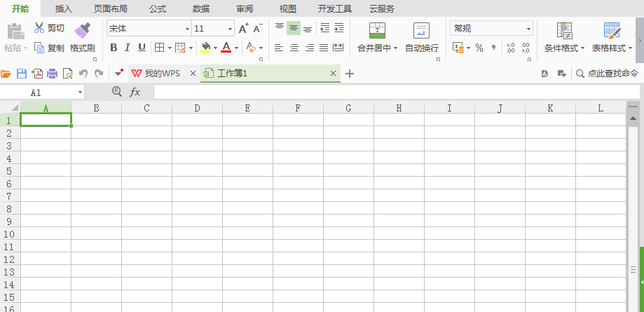Toggle Italic formatting
This screenshot has width=644, height=312.
(128, 48)
